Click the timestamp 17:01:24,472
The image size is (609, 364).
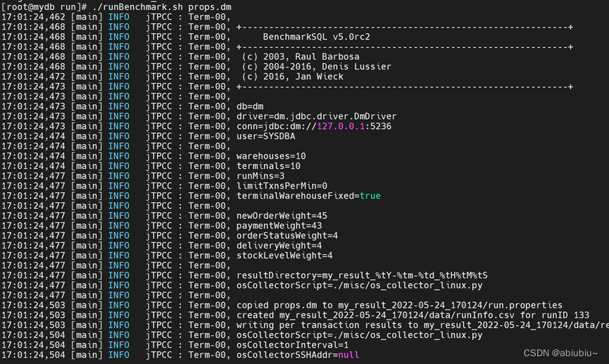tap(33, 77)
